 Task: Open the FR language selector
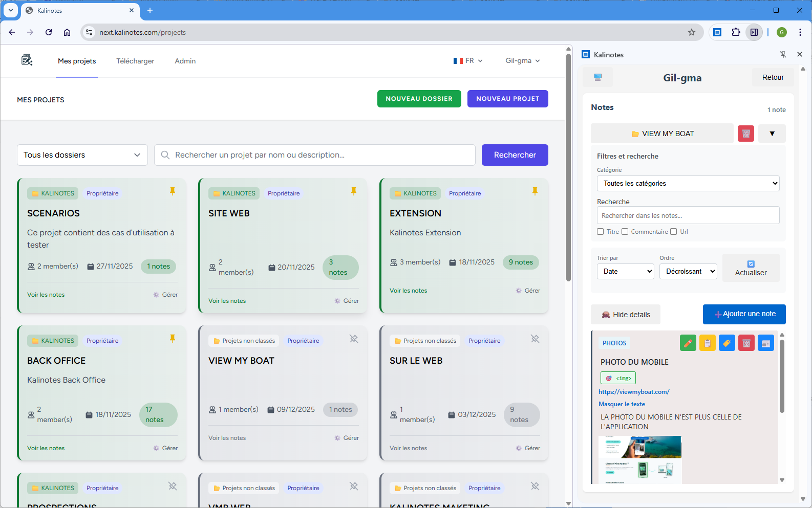tap(467, 60)
